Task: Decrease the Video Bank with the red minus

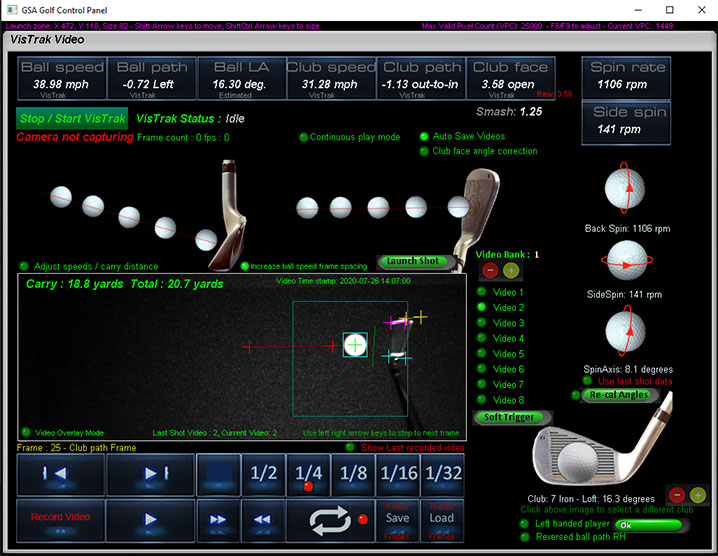Action: [x=490, y=271]
